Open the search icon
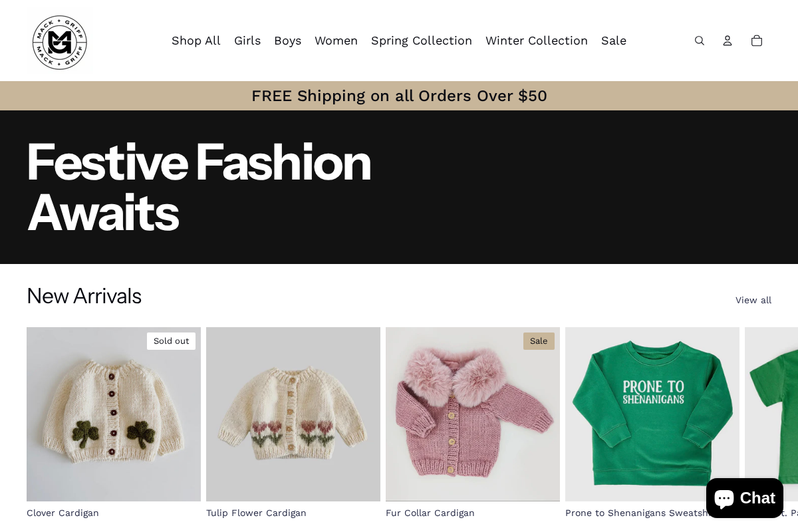Screen dimensions: 798x532 [x=700, y=41]
